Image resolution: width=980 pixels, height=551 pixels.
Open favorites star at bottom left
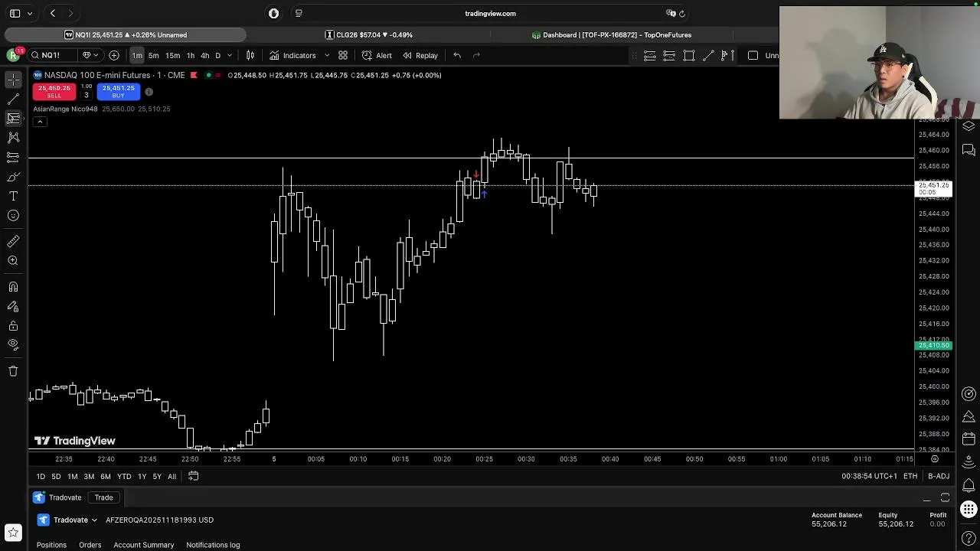tap(13, 533)
